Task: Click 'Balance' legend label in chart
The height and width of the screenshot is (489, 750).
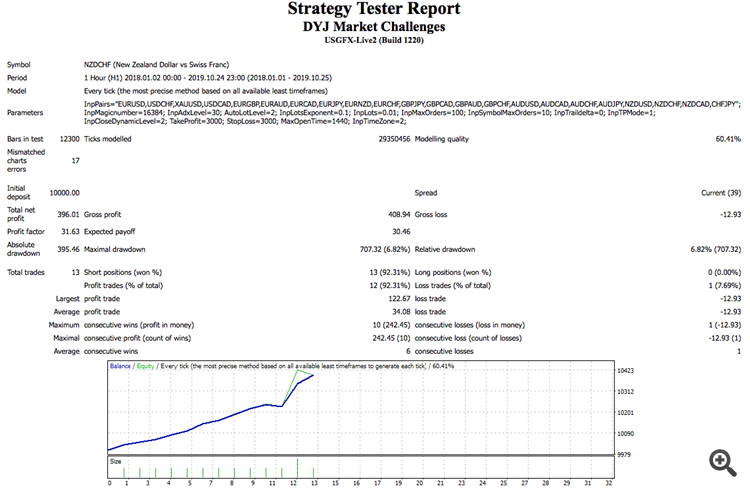Action: pos(120,366)
